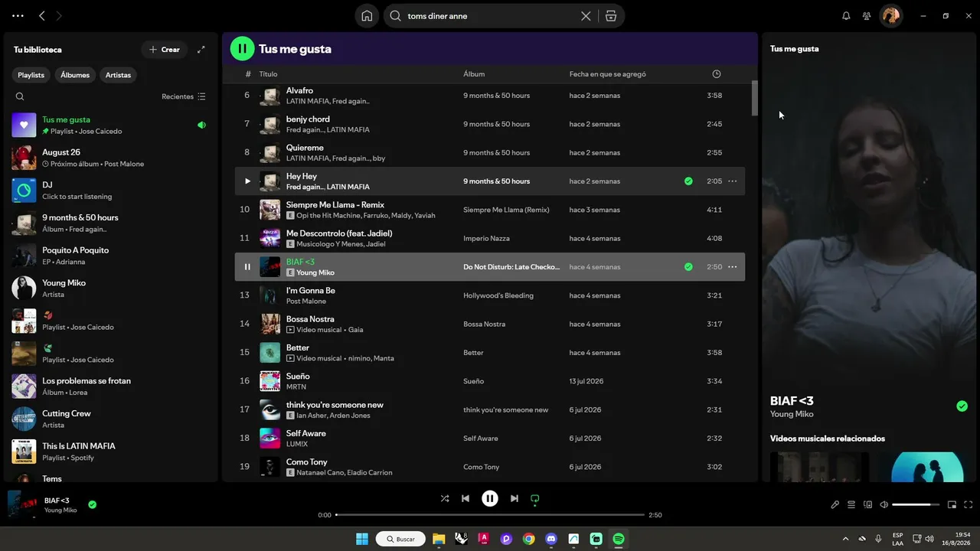Start the DJ item in the library
Screen dimensions: 980x551
[x=110, y=191]
